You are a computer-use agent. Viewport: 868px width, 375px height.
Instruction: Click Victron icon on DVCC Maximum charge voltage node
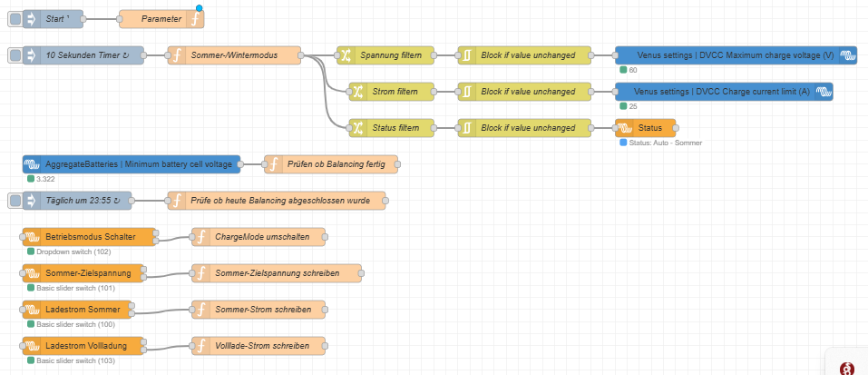(x=847, y=55)
